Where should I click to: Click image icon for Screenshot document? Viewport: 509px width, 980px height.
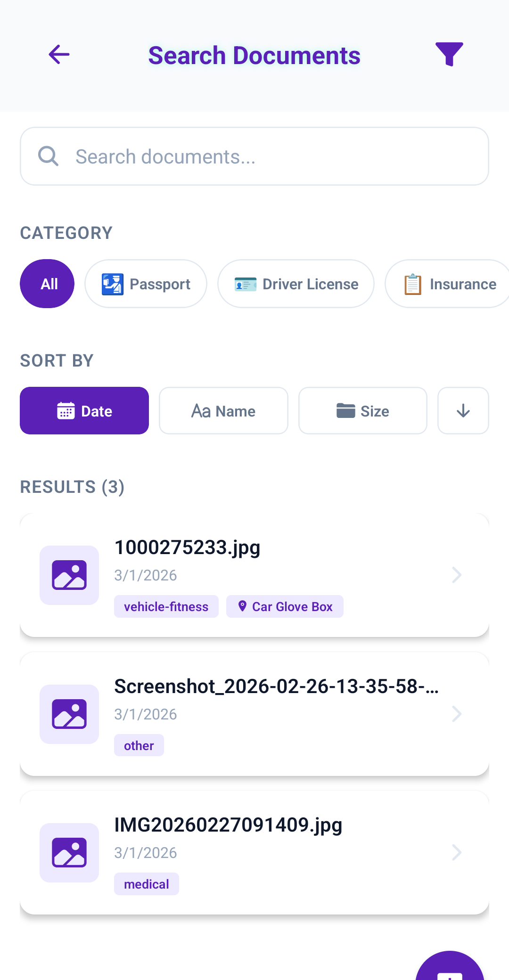click(x=69, y=714)
